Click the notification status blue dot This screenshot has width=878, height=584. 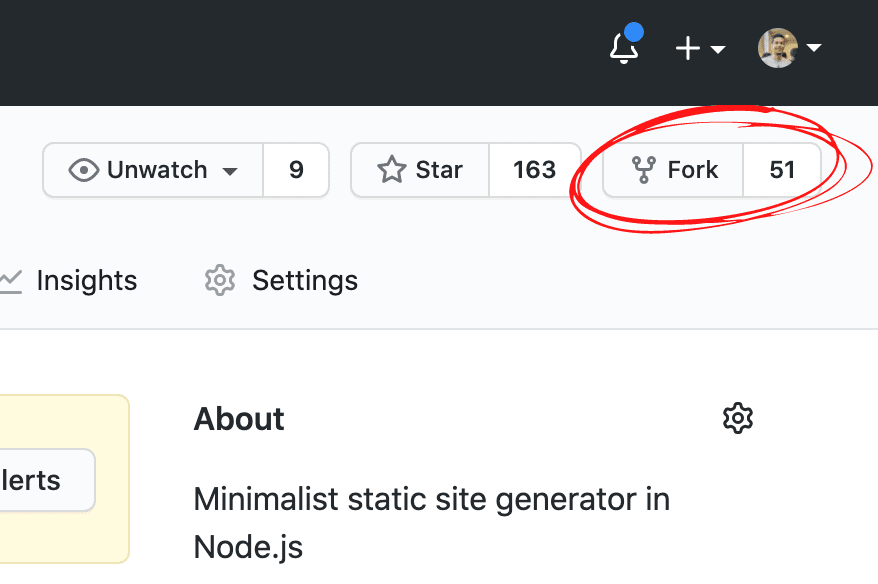(636, 32)
